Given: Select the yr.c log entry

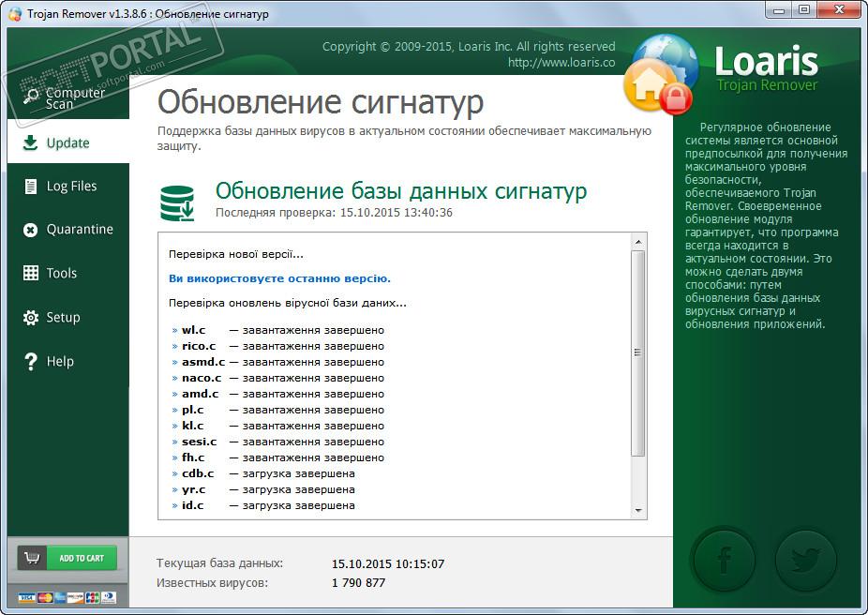Looking at the screenshot, I should pos(263,490).
